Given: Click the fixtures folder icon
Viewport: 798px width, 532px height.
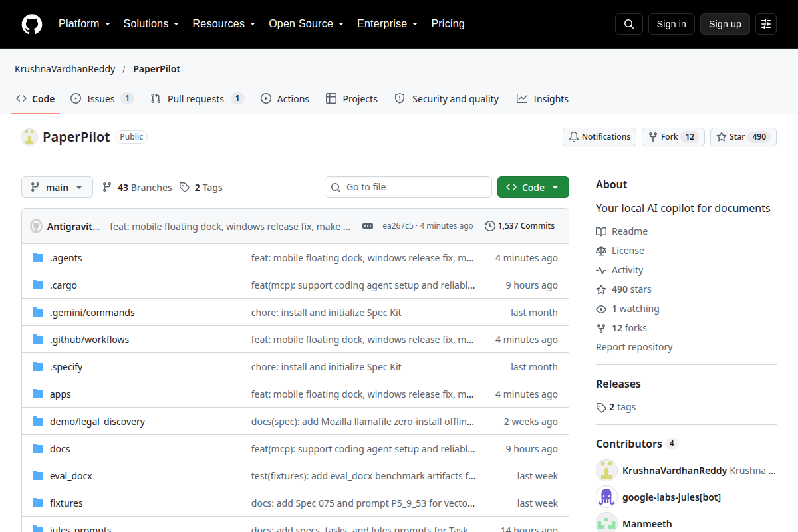Looking at the screenshot, I should [x=38, y=503].
